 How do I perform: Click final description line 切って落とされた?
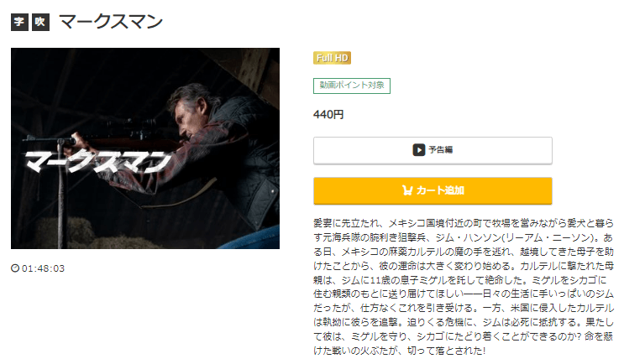[399, 351]
